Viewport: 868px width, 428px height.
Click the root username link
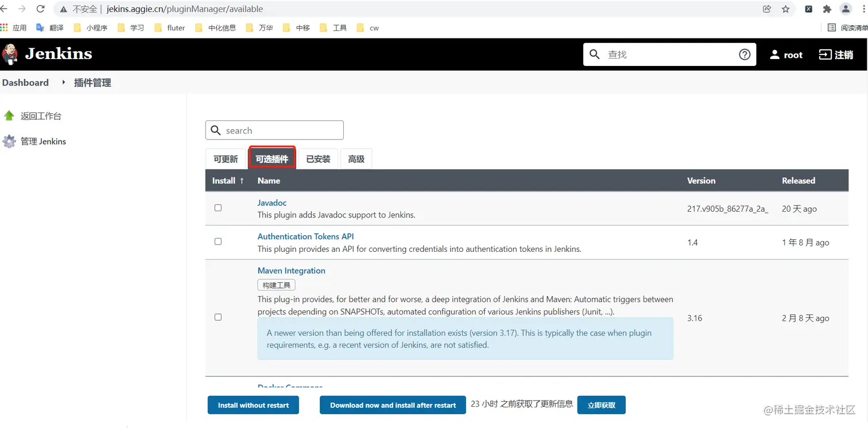[x=793, y=55]
